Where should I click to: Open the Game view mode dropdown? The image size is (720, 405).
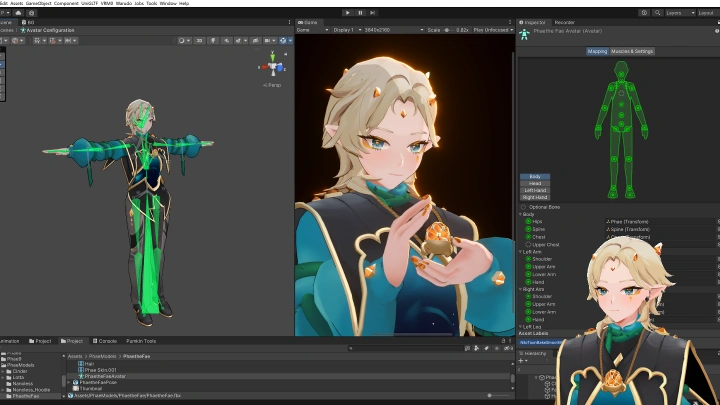click(x=313, y=30)
